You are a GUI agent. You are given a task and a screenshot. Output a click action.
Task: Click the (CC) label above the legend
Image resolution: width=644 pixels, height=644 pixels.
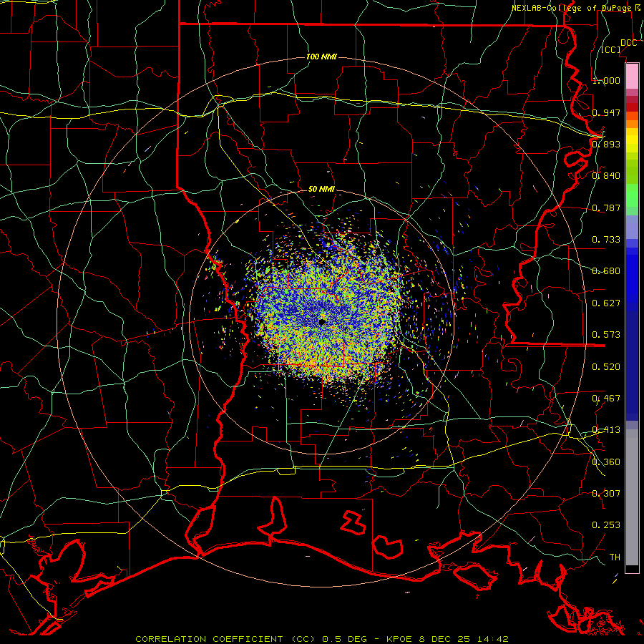611,49
